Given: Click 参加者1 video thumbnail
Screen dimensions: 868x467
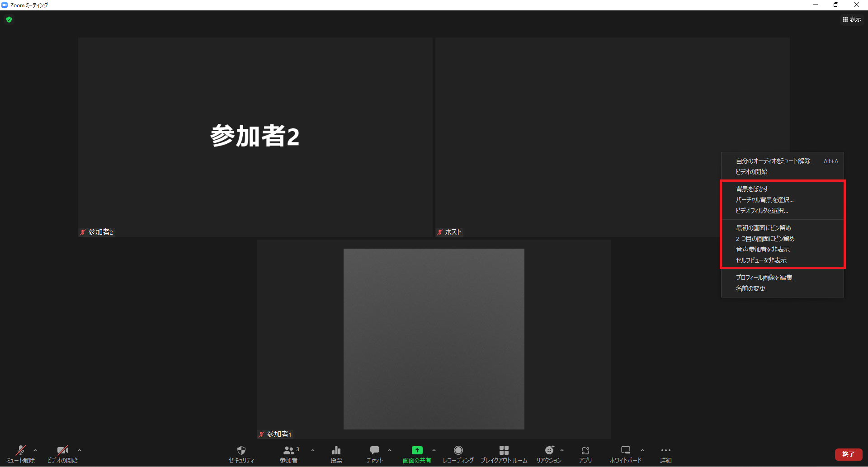Looking at the screenshot, I should [x=434, y=339].
